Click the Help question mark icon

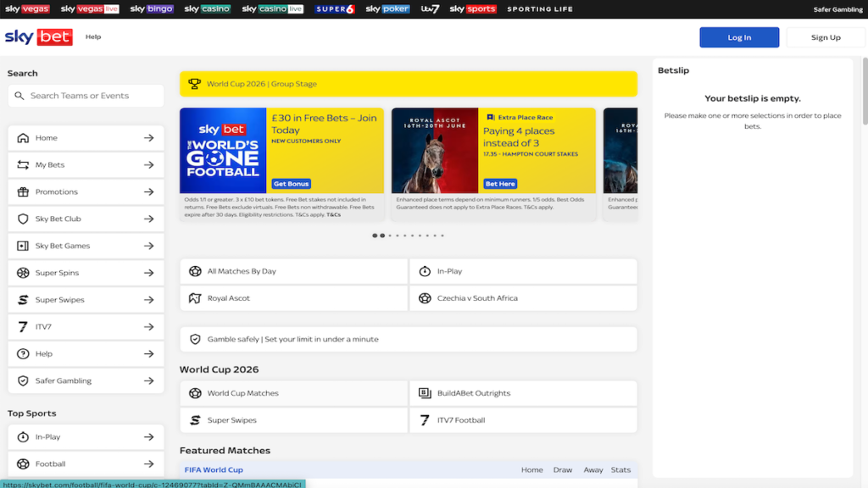pyautogui.click(x=23, y=353)
